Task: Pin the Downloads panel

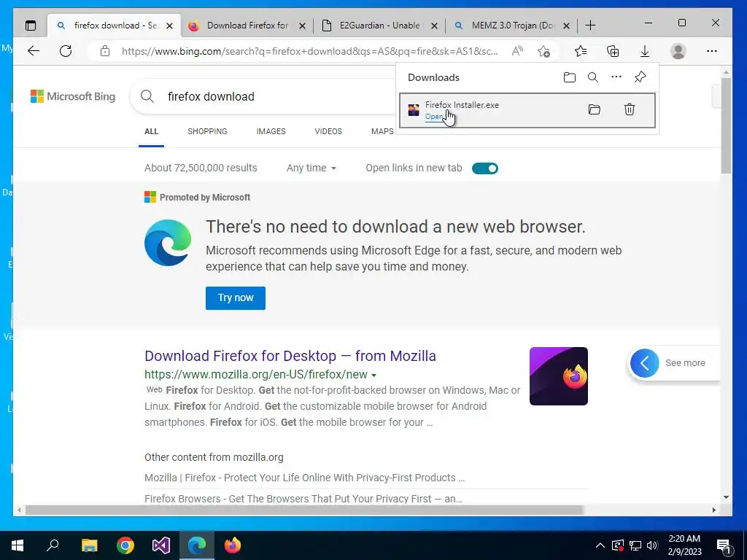Action: pos(640,77)
